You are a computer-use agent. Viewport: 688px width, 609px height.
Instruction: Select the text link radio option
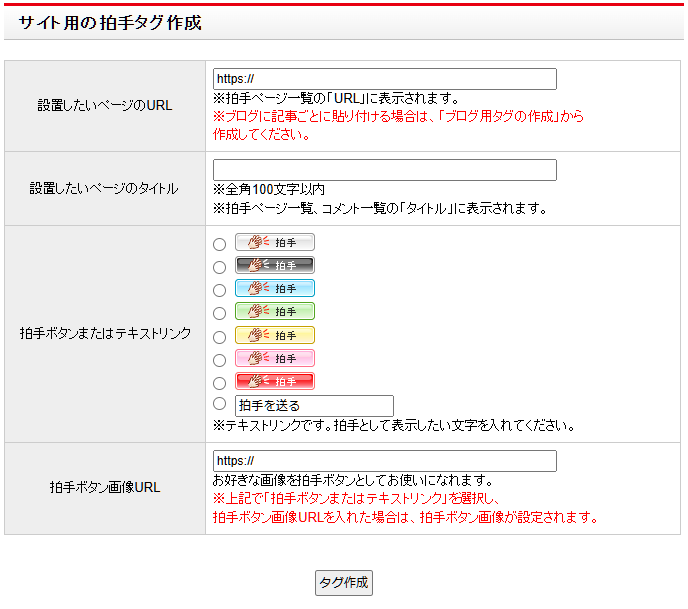[219, 404]
